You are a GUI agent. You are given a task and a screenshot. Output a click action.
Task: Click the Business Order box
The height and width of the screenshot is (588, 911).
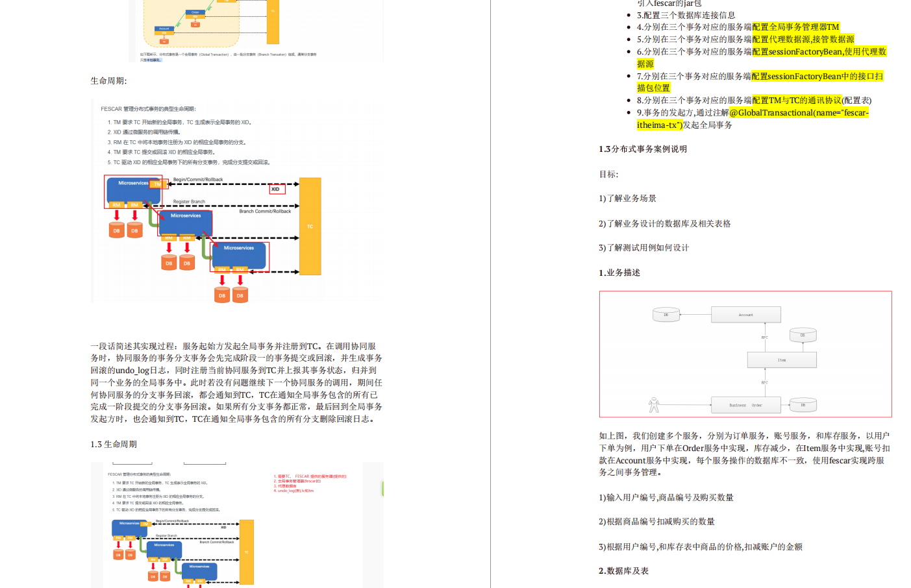point(745,404)
